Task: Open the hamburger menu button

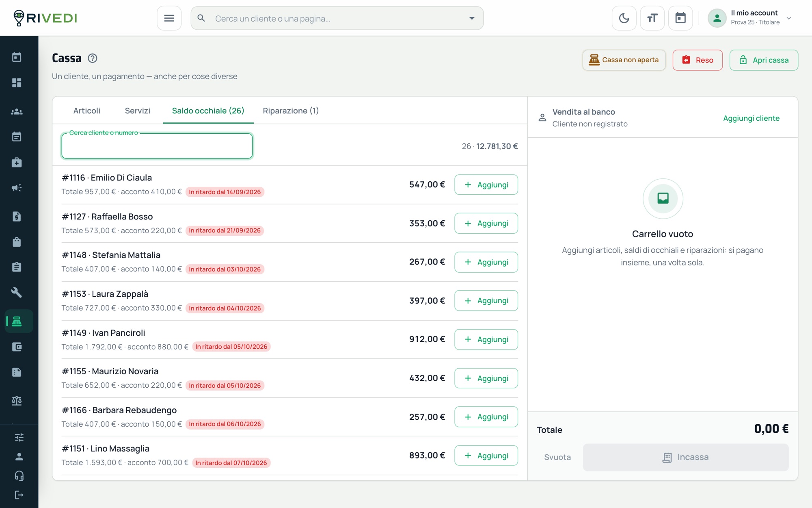Action: point(169,18)
